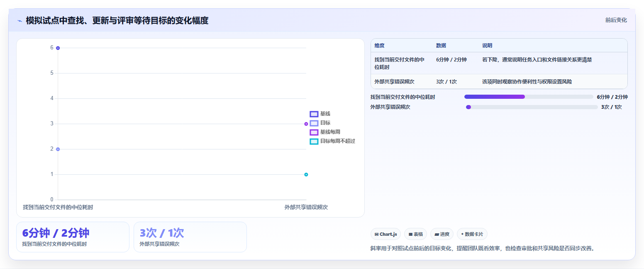The width and height of the screenshot is (644, 269).
Task: Click description 该项同时观察协作便利性与权限设置风险
Action: point(527,82)
